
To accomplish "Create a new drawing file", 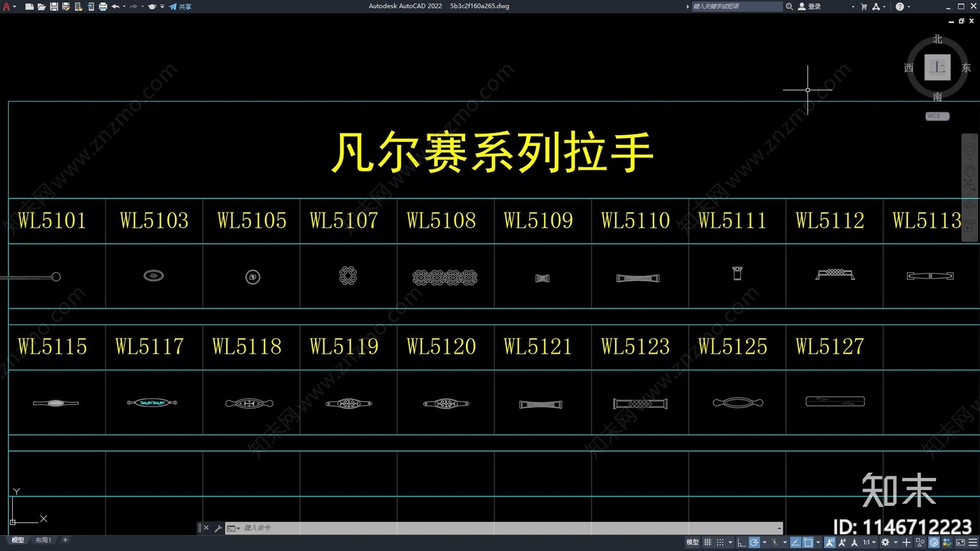I will (29, 7).
